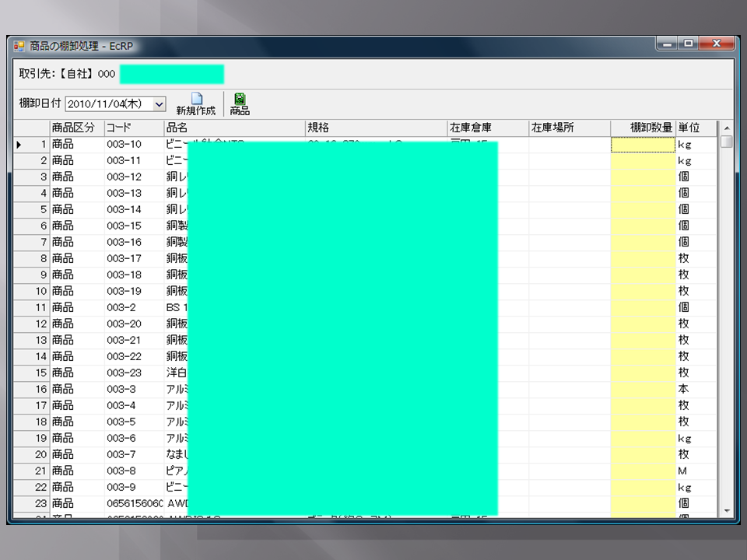
Task: Click the 規格 column header
Action: 375,128
